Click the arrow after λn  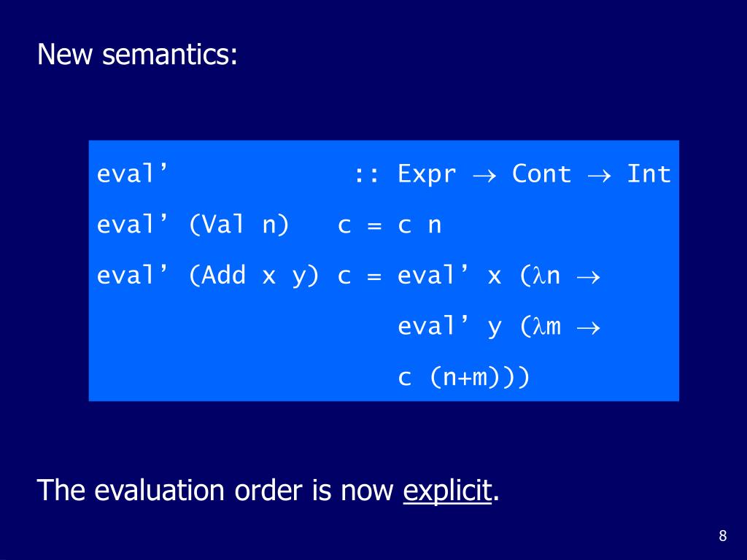click(x=589, y=278)
